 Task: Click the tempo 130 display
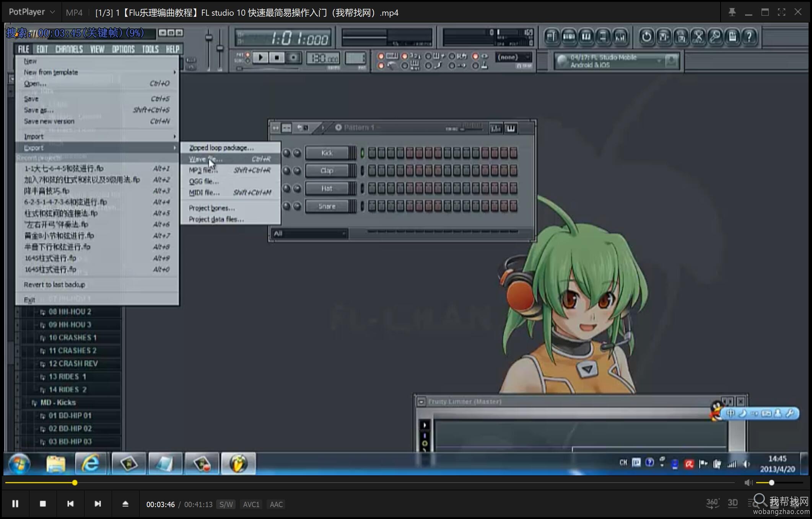point(323,58)
